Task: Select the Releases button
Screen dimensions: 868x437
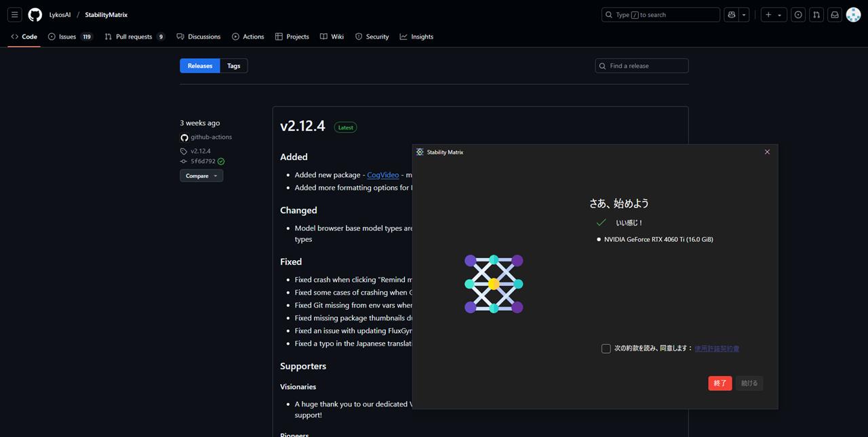Action: click(200, 66)
